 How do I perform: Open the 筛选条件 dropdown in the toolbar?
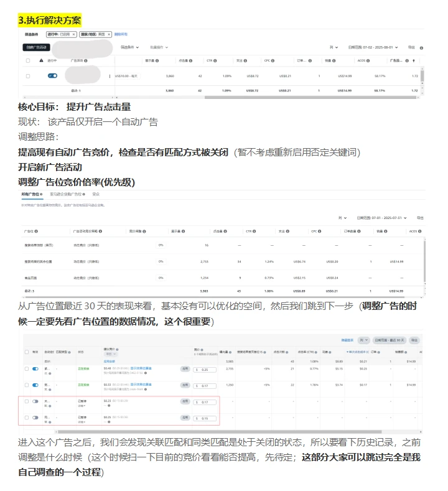pyautogui.click(x=129, y=47)
